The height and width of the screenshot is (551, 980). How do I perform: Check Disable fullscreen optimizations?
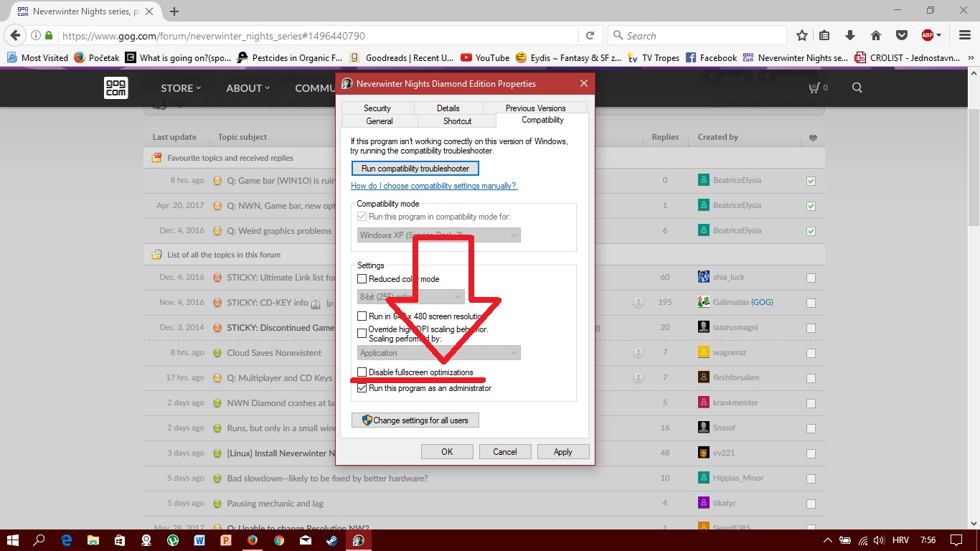click(x=362, y=372)
